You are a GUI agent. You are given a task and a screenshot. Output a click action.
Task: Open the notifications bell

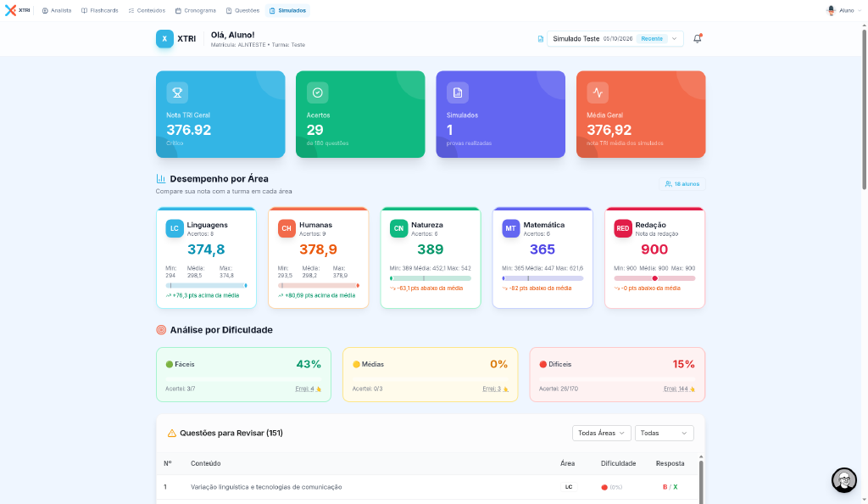pos(698,39)
